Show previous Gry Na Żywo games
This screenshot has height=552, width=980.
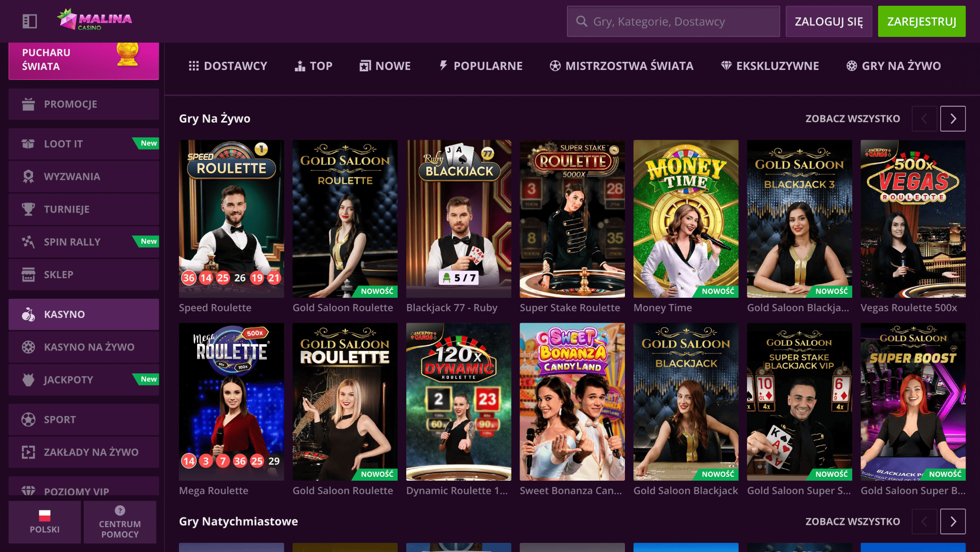click(x=924, y=119)
